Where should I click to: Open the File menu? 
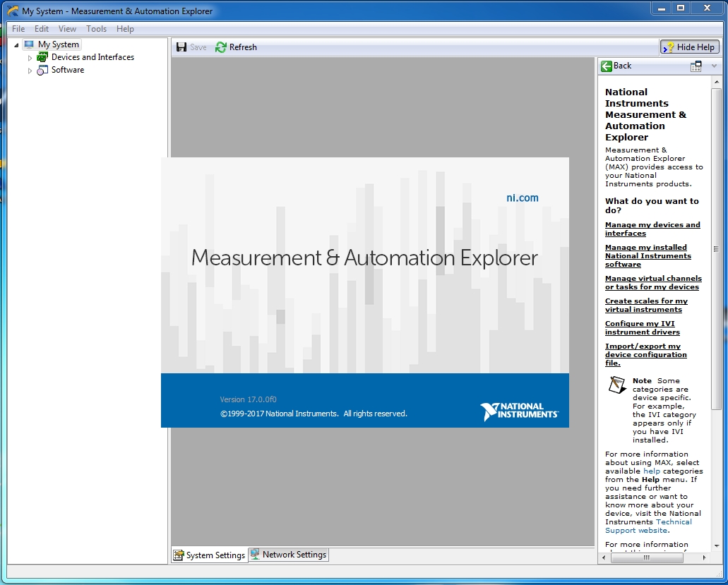click(18, 29)
